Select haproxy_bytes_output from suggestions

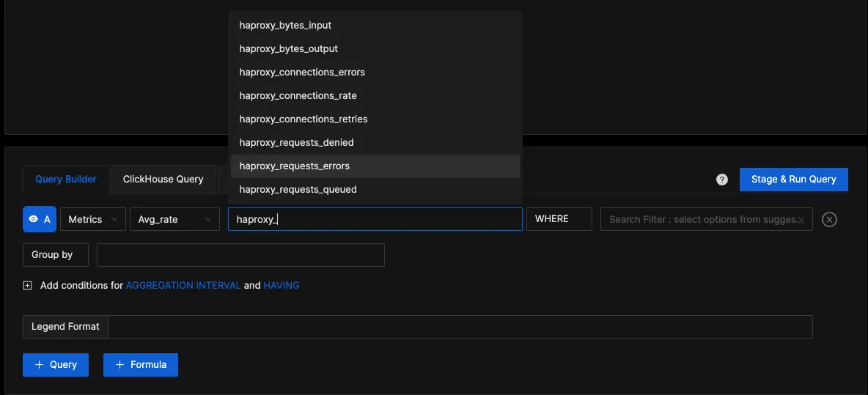(x=375, y=48)
